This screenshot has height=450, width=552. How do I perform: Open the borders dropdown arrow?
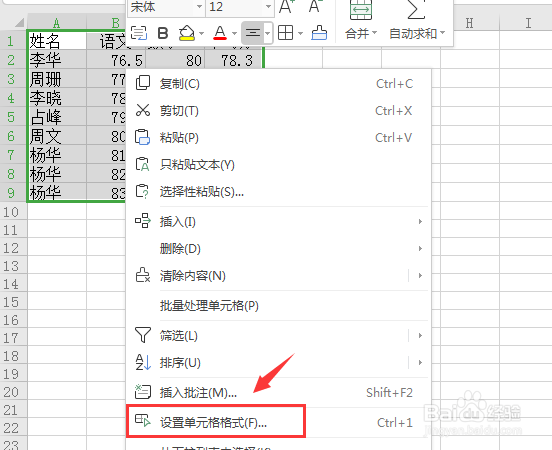tap(300, 33)
